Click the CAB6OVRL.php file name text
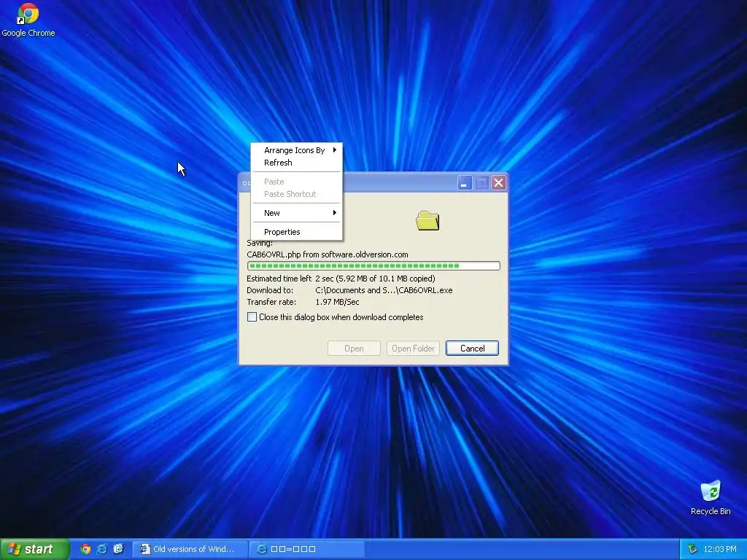This screenshot has height=560, width=747. point(274,254)
